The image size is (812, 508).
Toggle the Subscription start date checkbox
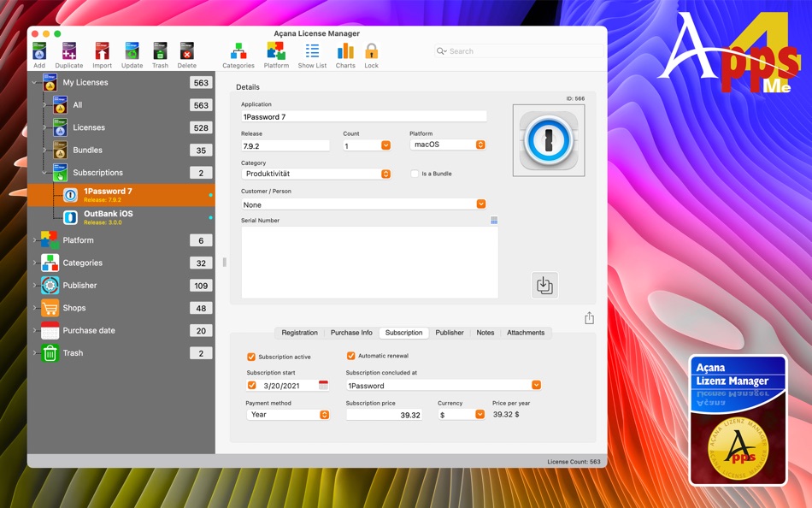251,385
